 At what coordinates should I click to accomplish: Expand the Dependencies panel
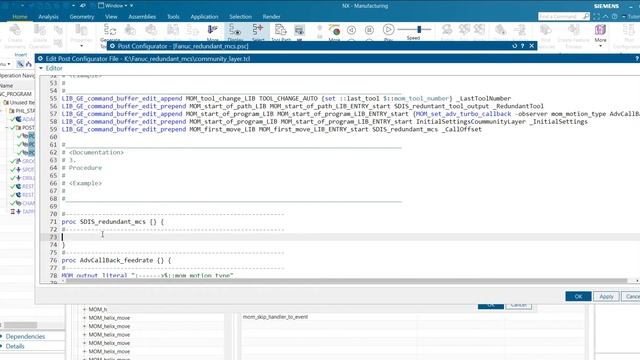pos(25,336)
